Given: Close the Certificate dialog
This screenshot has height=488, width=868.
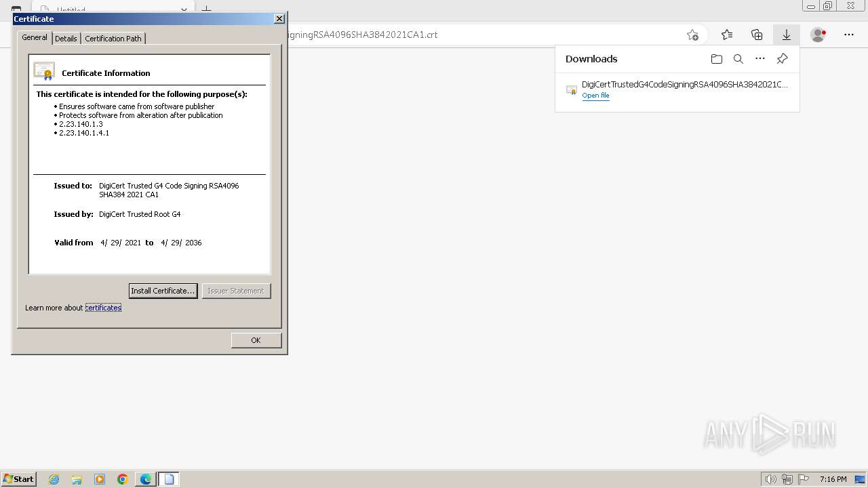Looking at the screenshot, I should pos(279,19).
